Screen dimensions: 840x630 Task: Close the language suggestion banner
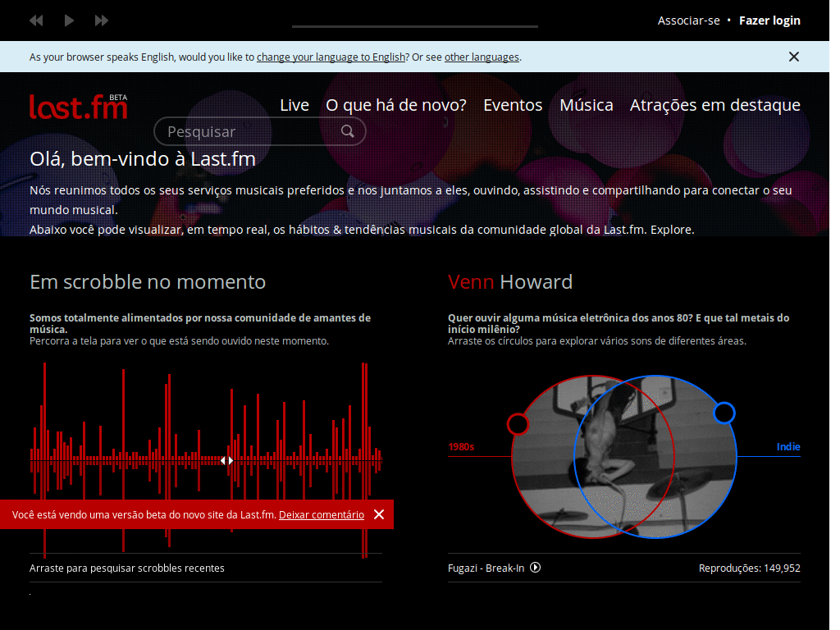tap(794, 57)
